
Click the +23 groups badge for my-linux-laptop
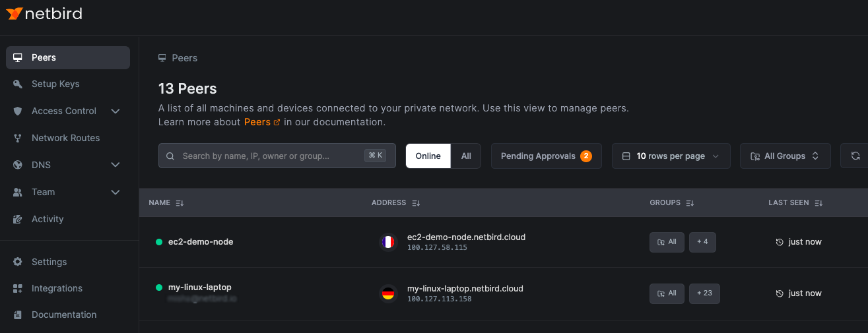click(x=704, y=293)
